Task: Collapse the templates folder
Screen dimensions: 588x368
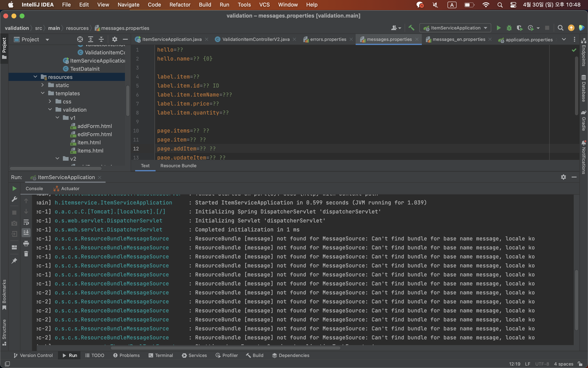Action: coord(42,93)
